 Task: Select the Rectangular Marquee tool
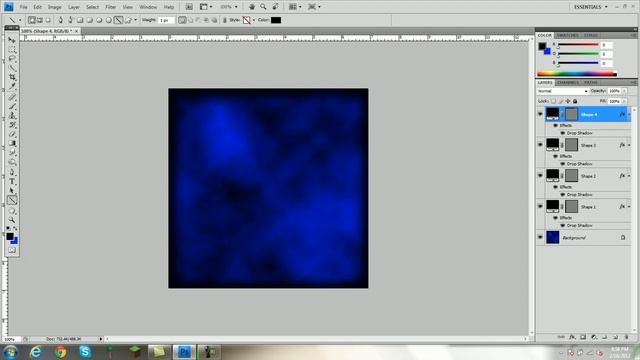click(x=12, y=49)
